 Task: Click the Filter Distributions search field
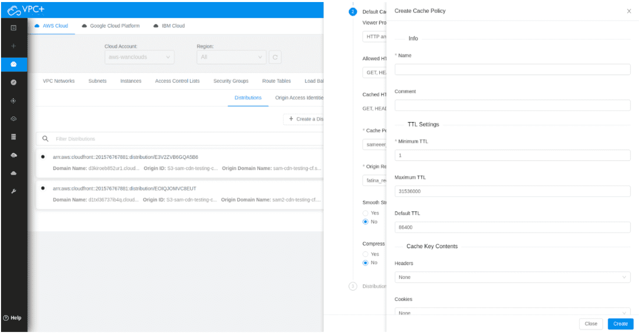click(180, 139)
